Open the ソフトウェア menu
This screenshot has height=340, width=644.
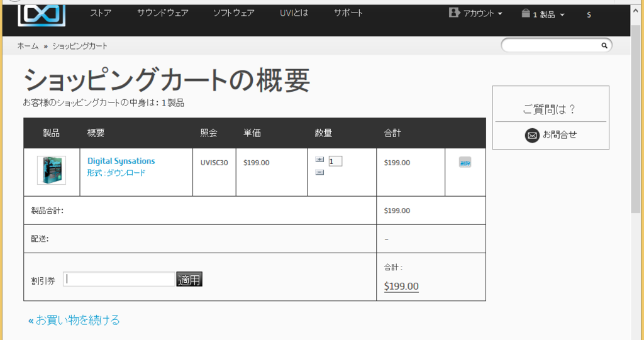[233, 13]
